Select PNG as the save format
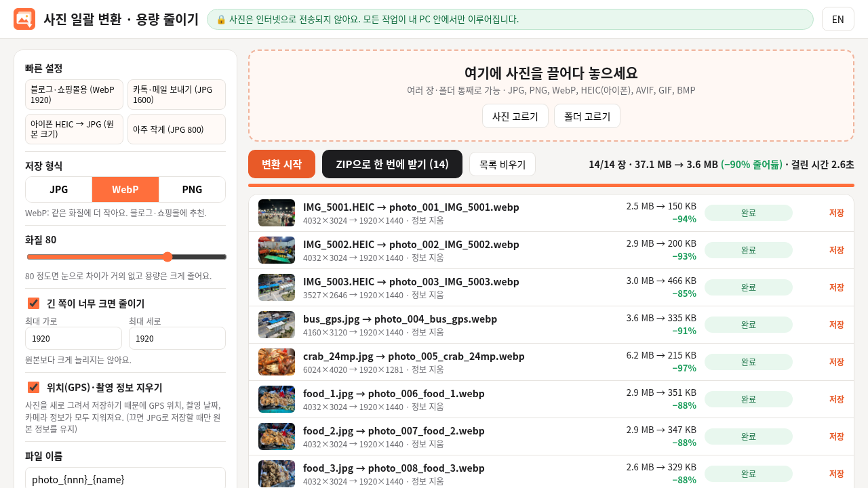Image resolution: width=868 pixels, height=488 pixels. (x=192, y=189)
